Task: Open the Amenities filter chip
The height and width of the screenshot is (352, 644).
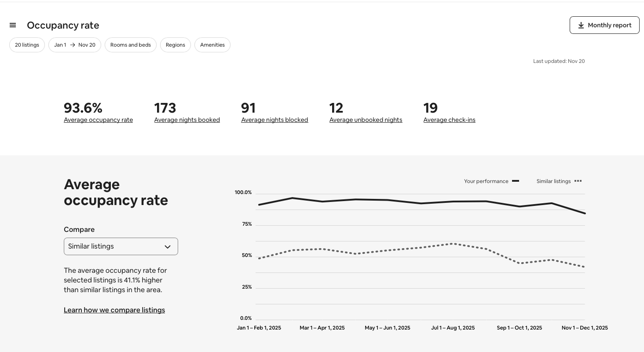Action: pyautogui.click(x=212, y=45)
